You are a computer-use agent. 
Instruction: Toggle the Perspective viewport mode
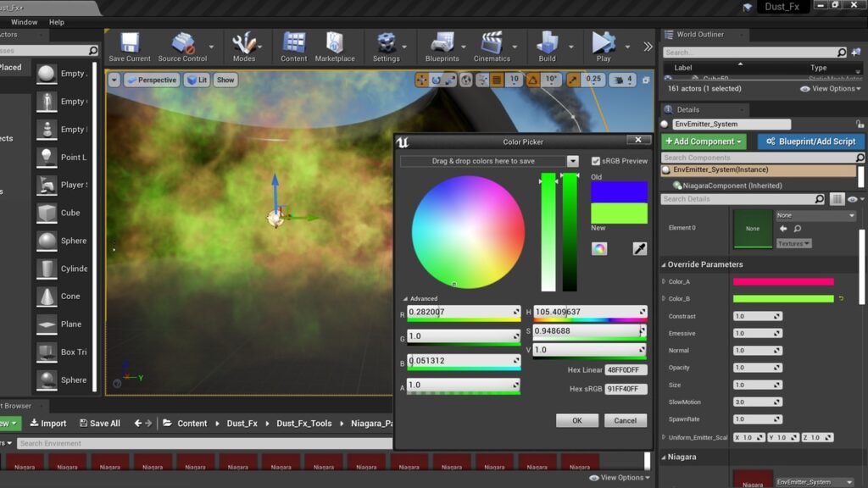pyautogui.click(x=152, y=80)
